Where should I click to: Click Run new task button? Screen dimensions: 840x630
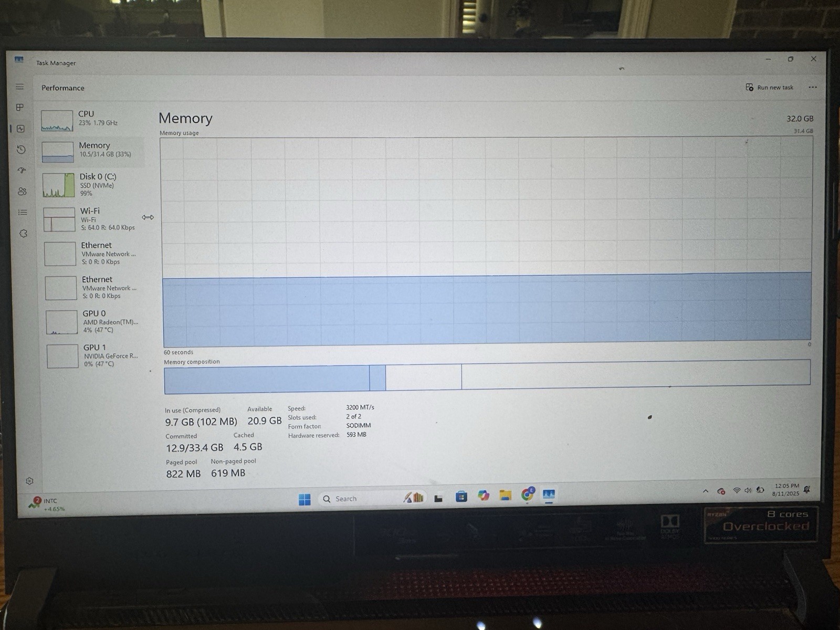click(x=770, y=87)
